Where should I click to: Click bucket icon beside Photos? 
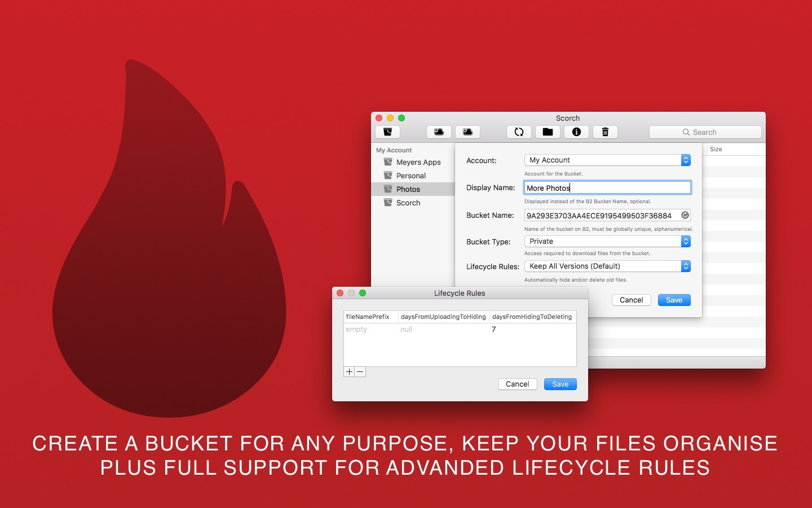(x=388, y=189)
